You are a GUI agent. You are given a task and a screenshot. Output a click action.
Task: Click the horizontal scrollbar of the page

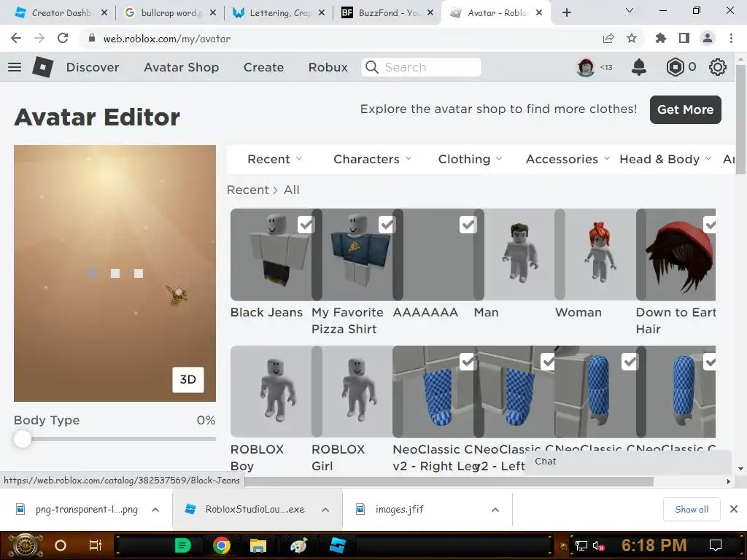click(449, 482)
